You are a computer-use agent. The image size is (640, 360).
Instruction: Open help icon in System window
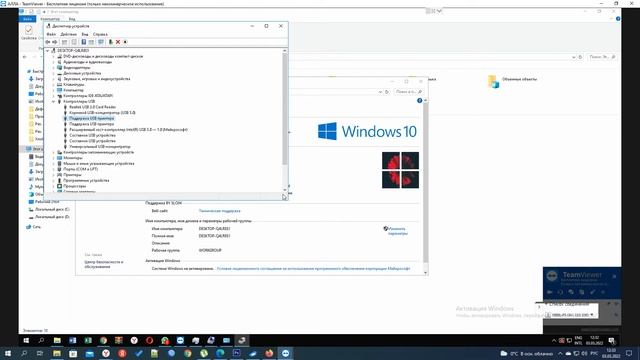(x=419, y=100)
